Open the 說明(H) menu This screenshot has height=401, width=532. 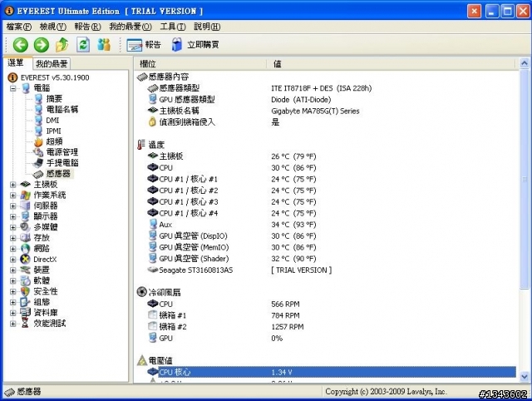[x=207, y=27]
